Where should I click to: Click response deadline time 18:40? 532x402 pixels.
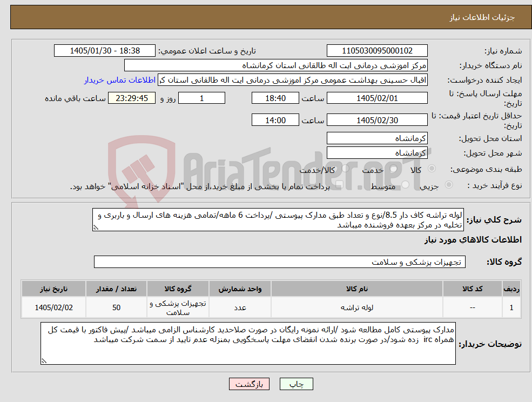[x=275, y=98]
